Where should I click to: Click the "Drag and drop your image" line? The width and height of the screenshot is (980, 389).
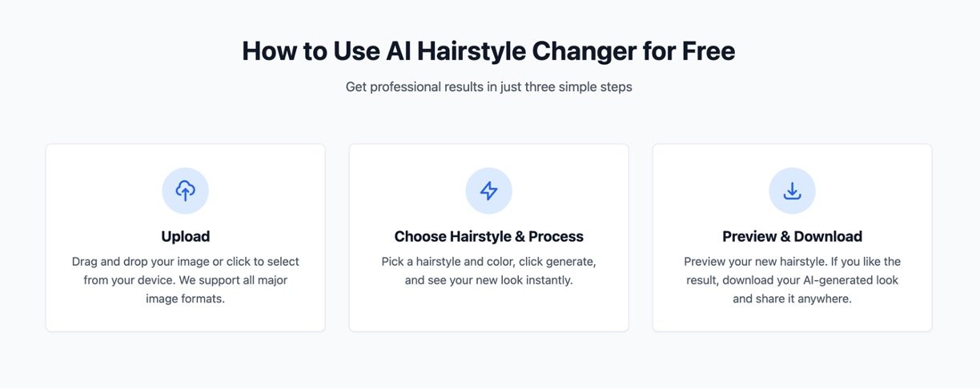tap(185, 262)
